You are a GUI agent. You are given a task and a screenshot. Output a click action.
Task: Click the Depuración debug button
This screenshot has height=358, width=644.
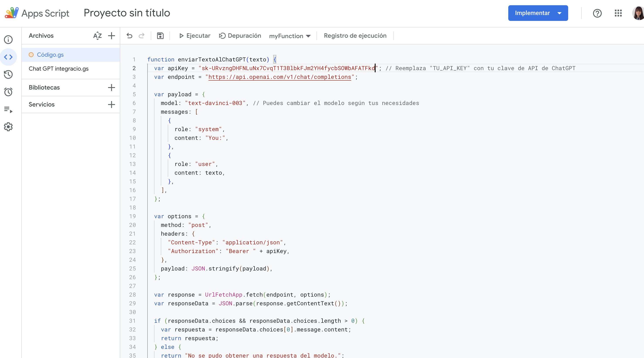(x=240, y=36)
